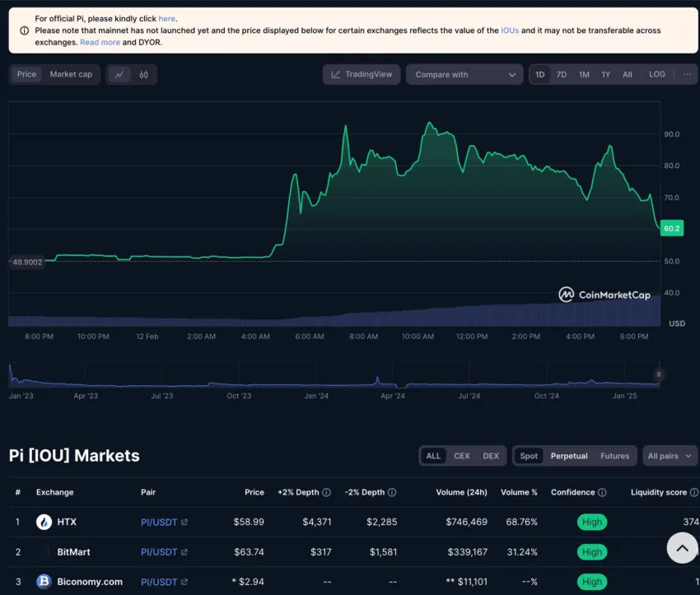This screenshot has width=700, height=595.
Task: Click the HTX exchange logo
Action: [x=44, y=522]
